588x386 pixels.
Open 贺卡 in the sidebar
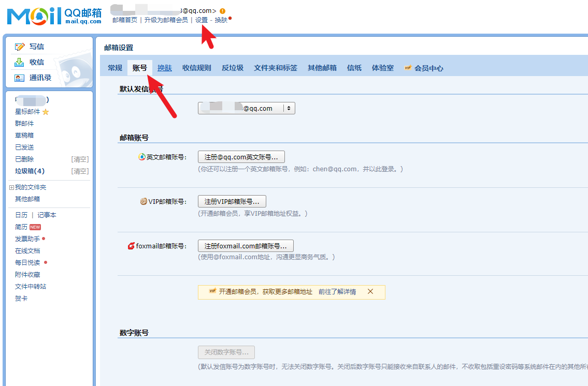[x=21, y=299]
